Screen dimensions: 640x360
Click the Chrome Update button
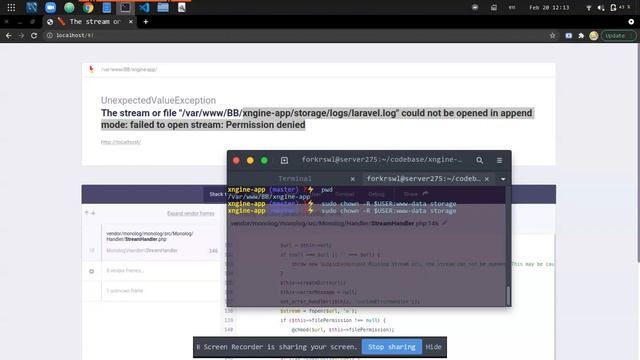pos(618,36)
